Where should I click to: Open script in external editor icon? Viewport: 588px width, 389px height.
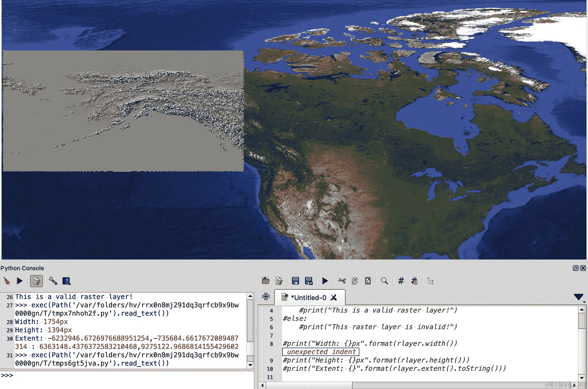tap(279, 281)
